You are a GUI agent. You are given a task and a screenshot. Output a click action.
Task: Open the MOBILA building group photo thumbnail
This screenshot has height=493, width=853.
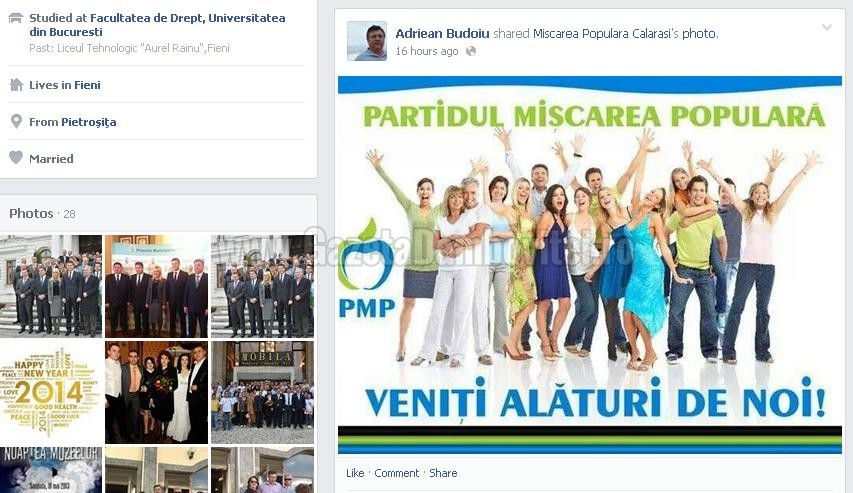[262, 392]
